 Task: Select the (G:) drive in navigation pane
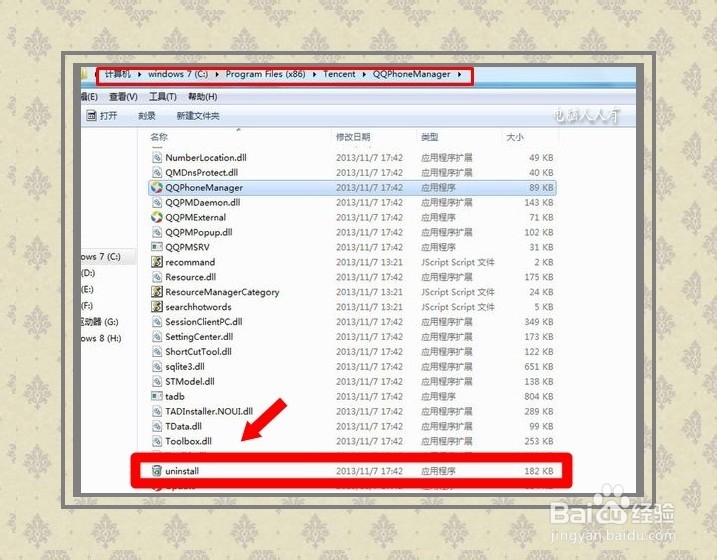click(x=100, y=322)
